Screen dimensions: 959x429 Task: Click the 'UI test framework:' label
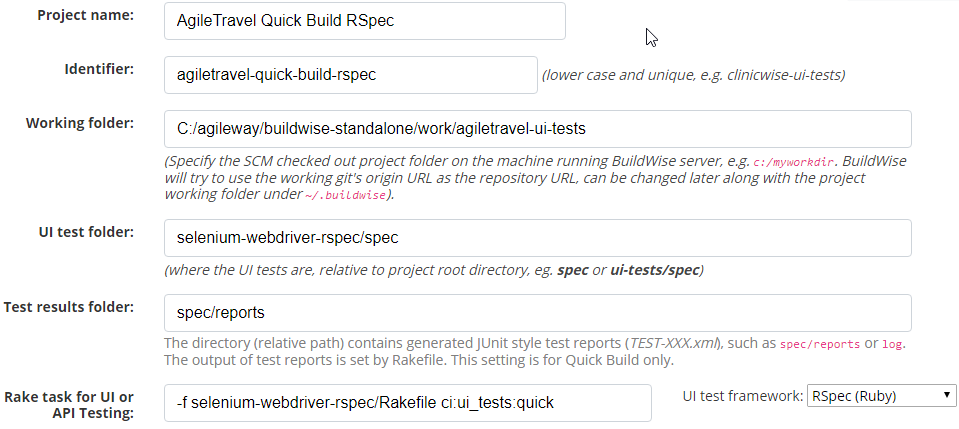click(x=742, y=396)
